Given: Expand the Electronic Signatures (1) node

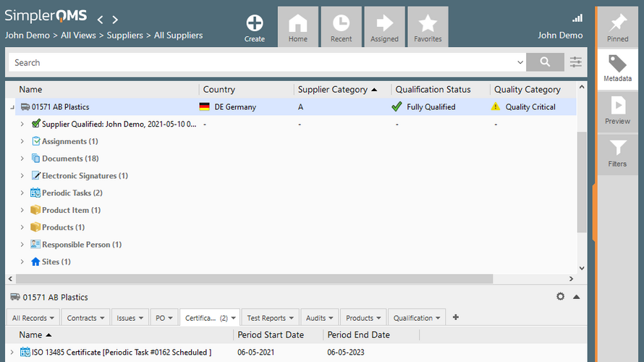Looking at the screenshot, I should [x=22, y=176].
